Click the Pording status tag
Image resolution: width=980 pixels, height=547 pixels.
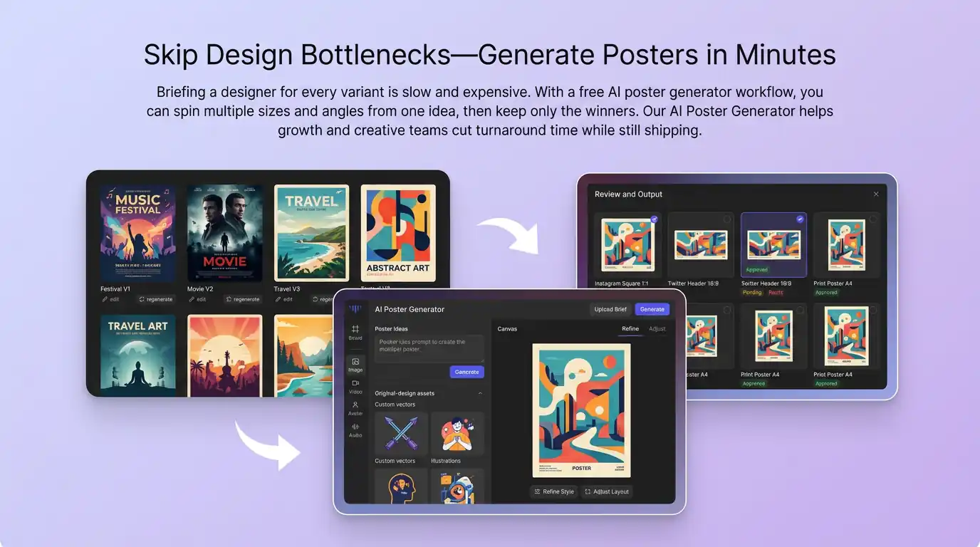pos(752,292)
